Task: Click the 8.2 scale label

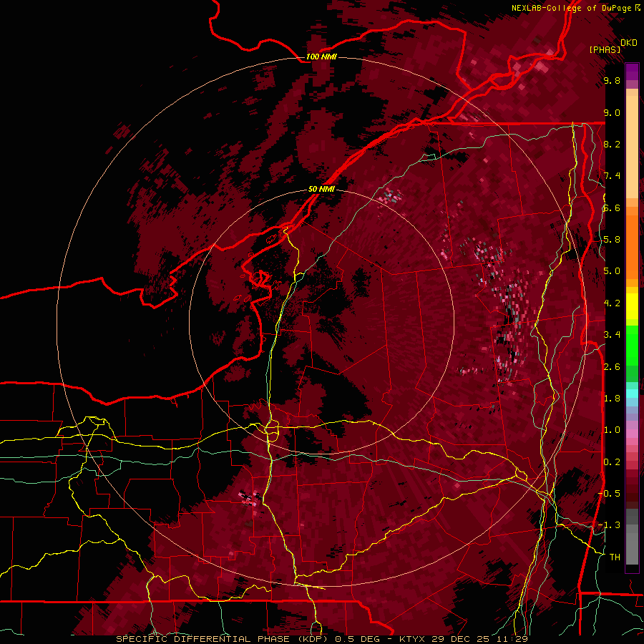Action: tap(612, 144)
